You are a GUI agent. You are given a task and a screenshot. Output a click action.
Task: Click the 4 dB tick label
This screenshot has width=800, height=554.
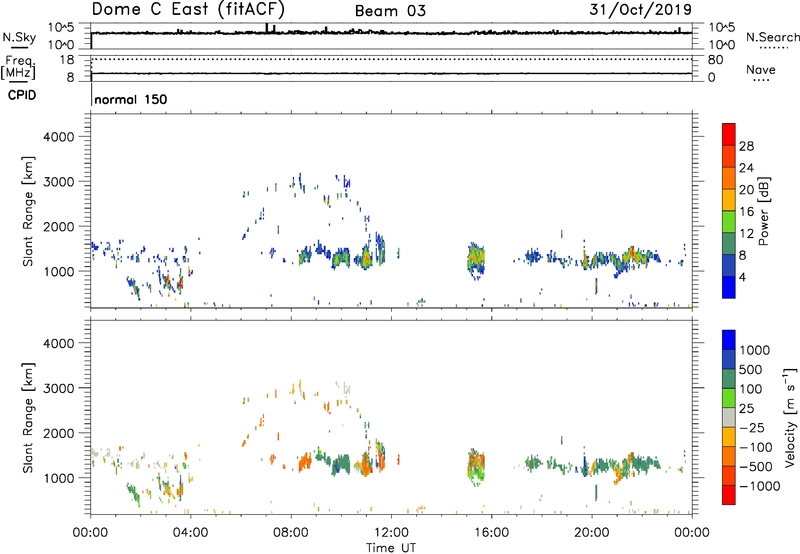tap(742, 277)
